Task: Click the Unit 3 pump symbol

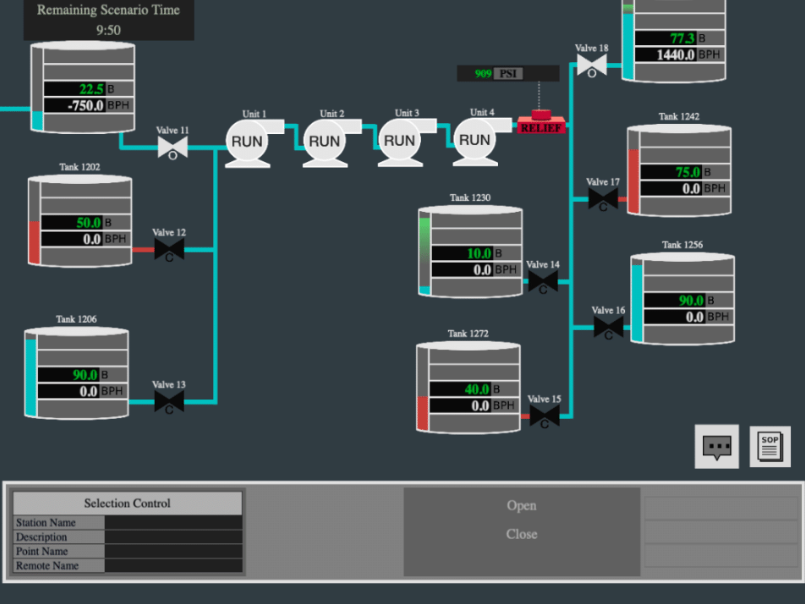Action: pyautogui.click(x=400, y=142)
